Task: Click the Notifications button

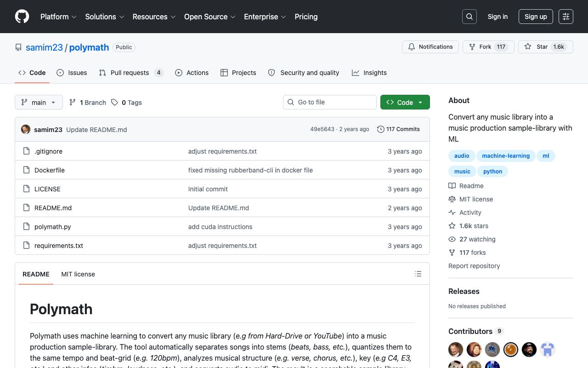Action: (x=430, y=47)
